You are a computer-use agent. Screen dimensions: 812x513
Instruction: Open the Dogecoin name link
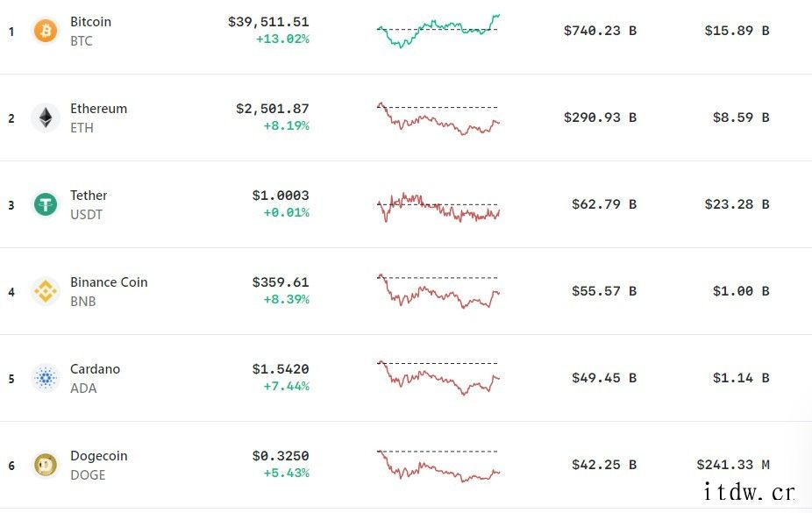[98, 456]
